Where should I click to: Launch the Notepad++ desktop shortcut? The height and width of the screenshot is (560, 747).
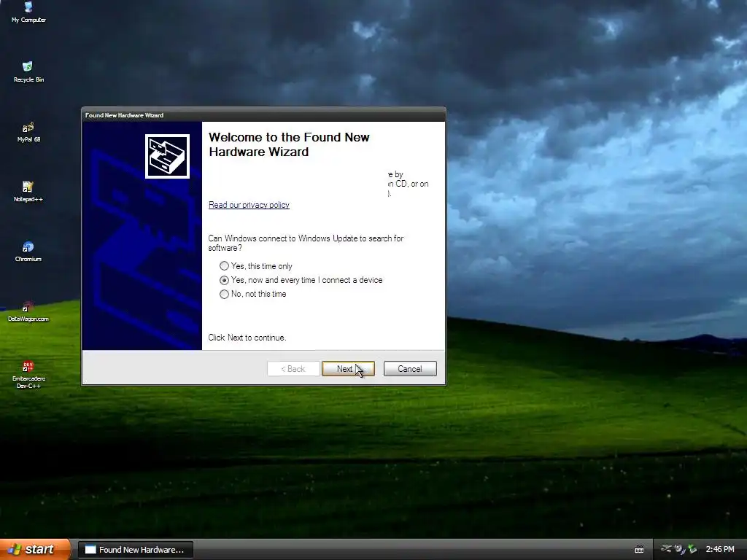tap(28, 192)
